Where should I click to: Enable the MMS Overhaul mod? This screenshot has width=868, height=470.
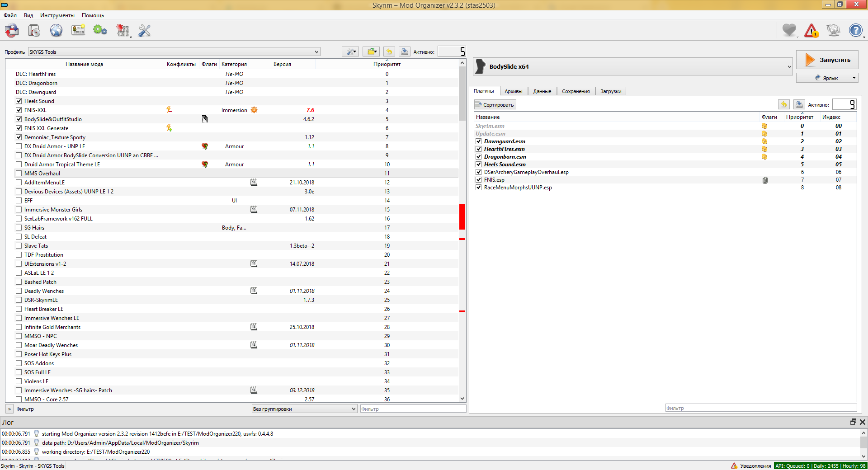coord(19,174)
